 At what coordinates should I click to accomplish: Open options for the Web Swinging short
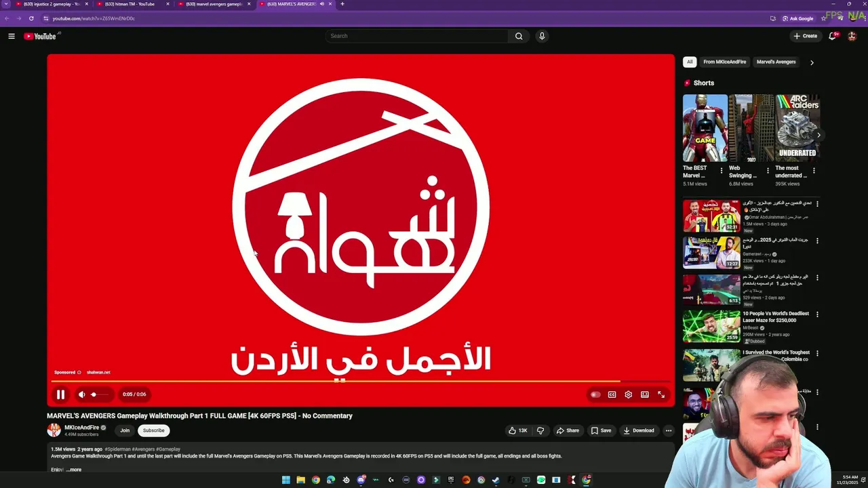click(x=768, y=171)
